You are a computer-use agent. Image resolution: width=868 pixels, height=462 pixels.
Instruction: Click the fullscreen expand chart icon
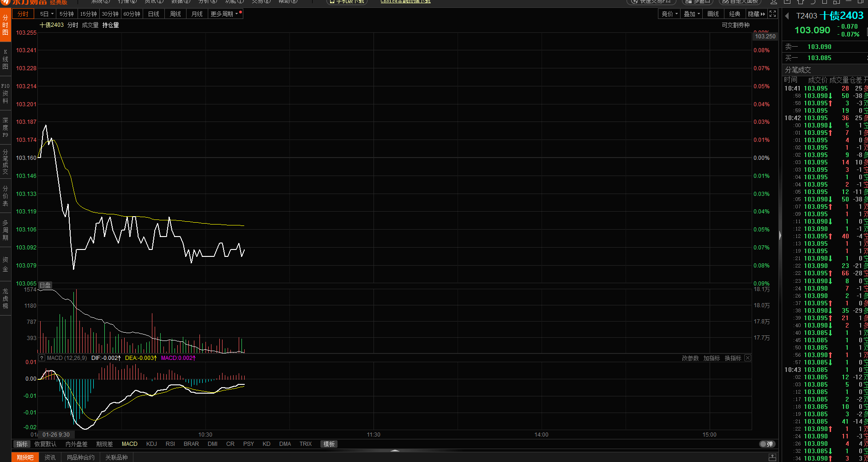click(773, 14)
